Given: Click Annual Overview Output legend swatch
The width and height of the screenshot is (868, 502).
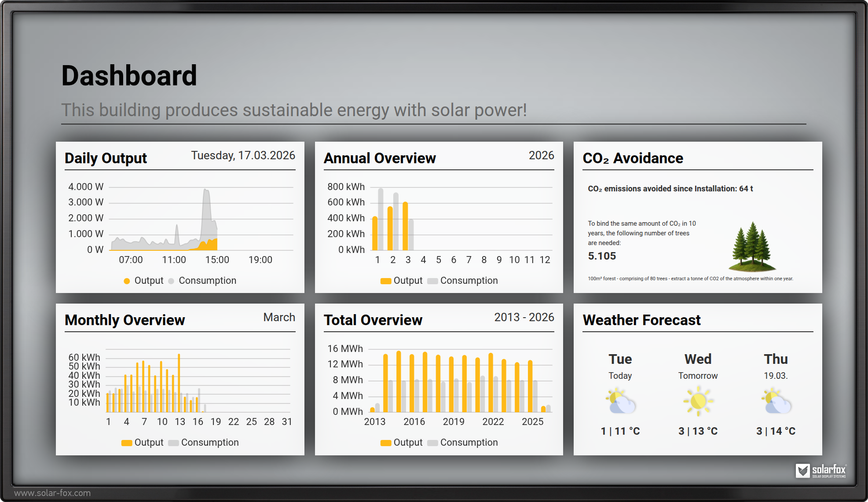Looking at the screenshot, I should coord(386,281).
